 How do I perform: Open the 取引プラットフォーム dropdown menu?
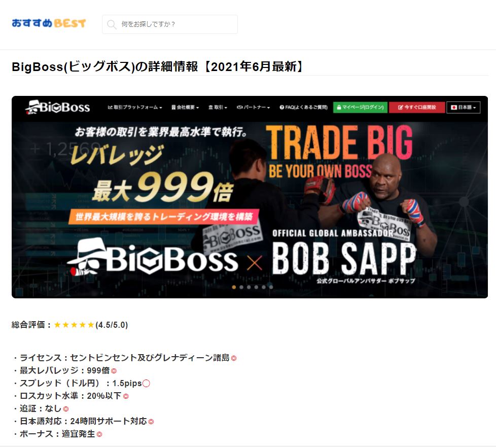135,107
